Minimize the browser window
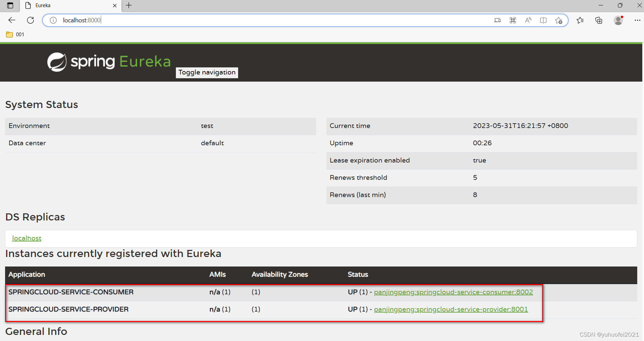Image resolution: width=644 pixels, height=341 pixels. [601, 5]
